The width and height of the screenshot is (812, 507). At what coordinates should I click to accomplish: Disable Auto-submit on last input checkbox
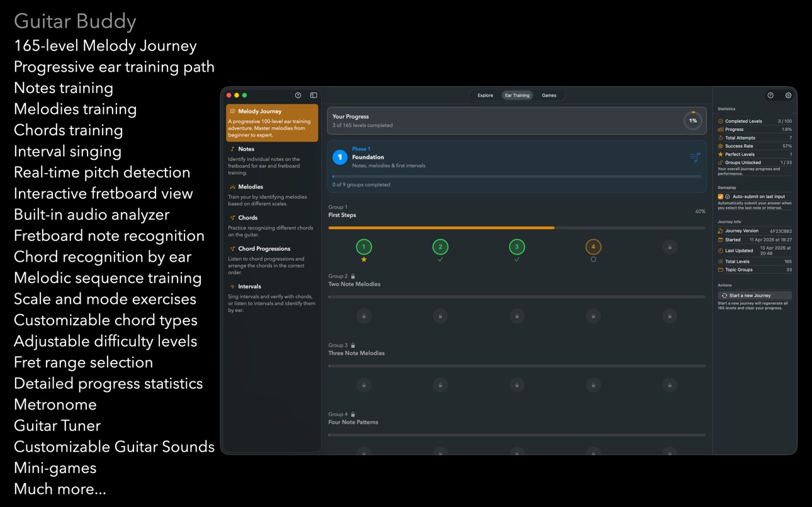pos(721,197)
